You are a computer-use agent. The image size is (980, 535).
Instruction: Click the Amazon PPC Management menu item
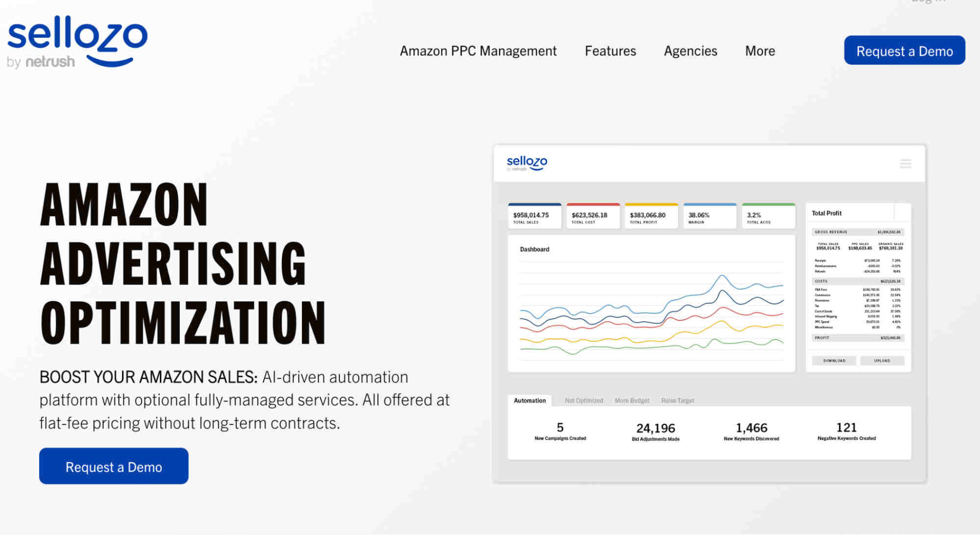478,51
